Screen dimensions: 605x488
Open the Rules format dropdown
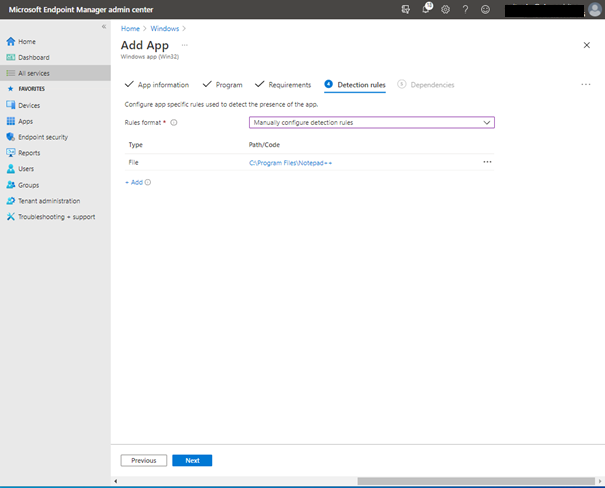[x=372, y=122]
